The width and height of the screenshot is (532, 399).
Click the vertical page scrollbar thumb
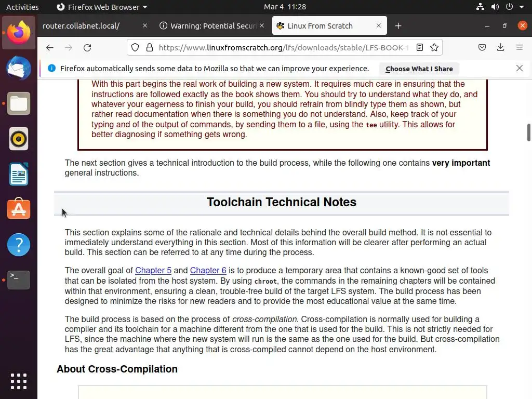528,132
